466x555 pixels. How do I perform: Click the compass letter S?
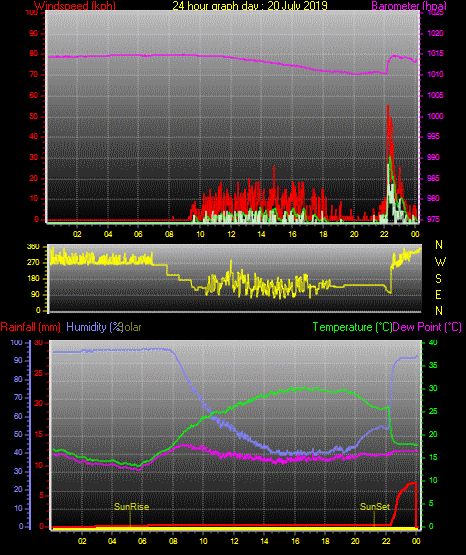(x=438, y=279)
